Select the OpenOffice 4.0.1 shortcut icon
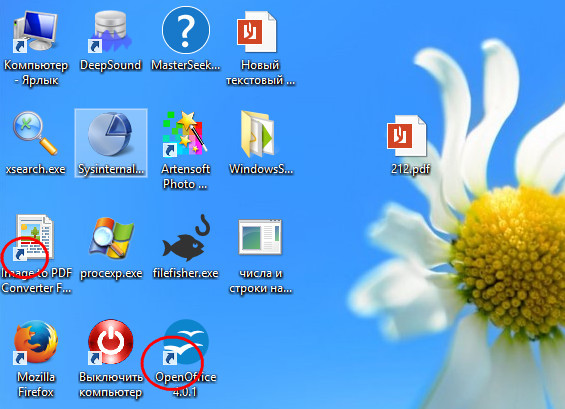This screenshot has width=565, height=409. [x=186, y=342]
